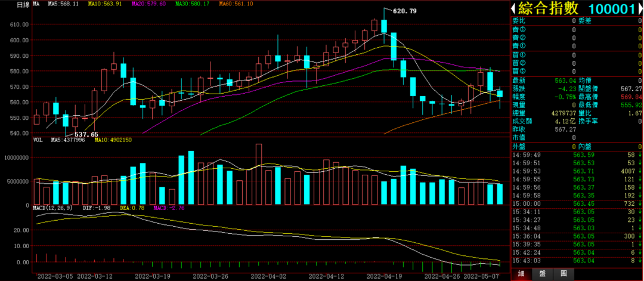This screenshot has height=281, width=644.
Task: Switch to the 盤 tab
Action: coord(542,273)
